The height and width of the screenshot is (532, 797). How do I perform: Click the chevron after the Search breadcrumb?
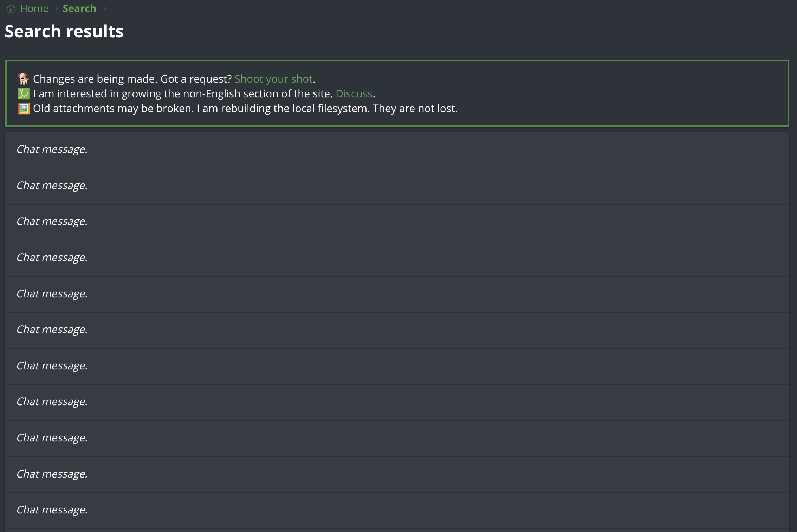pyautogui.click(x=104, y=8)
